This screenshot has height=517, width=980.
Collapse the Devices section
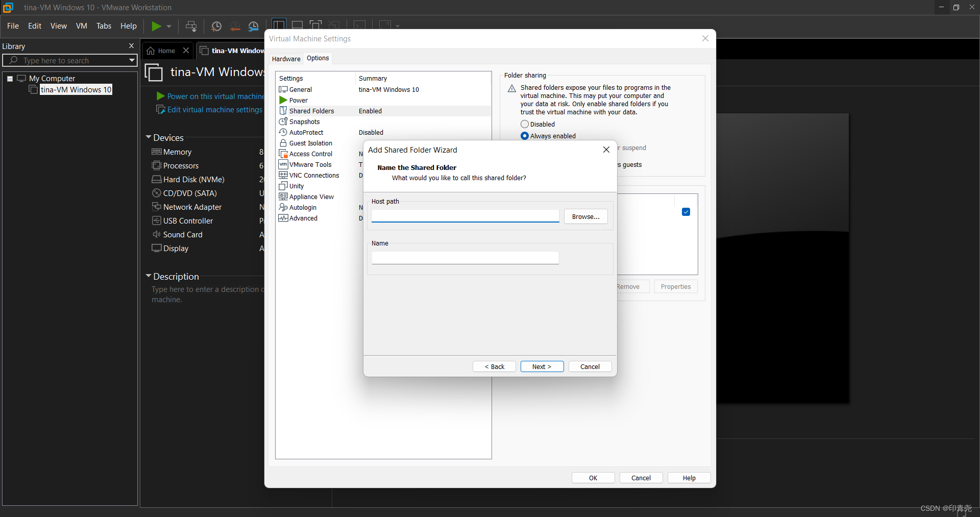pyautogui.click(x=149, y=137)
